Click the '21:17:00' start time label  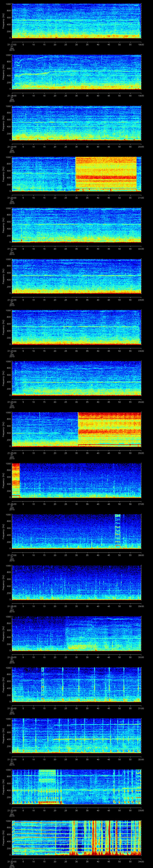(x=12, y=44)
